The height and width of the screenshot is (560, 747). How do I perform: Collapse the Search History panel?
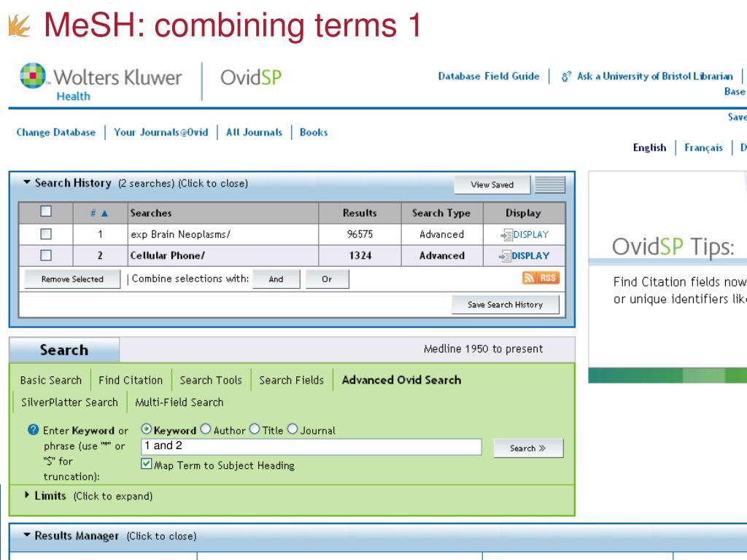(x=27, y=182)
